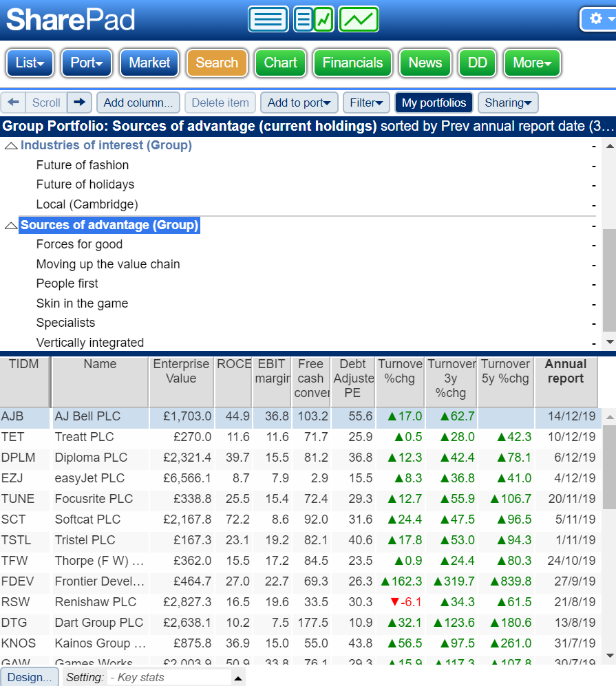Select the Local (Cambridge) portfolio
Viewport: 616px width, 686px height.
click(87, 204)
